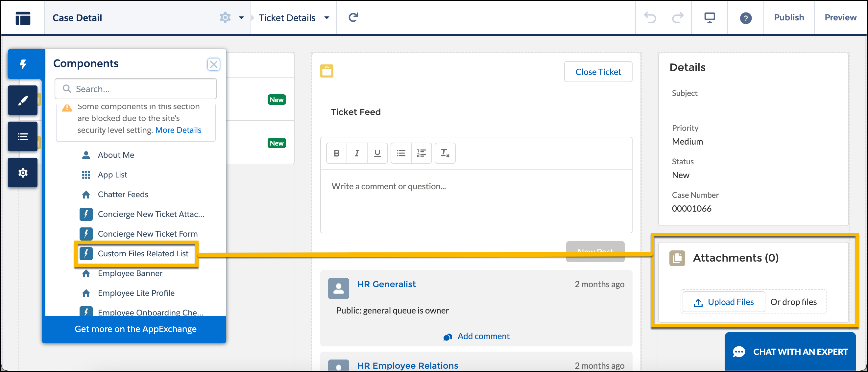Screen dimensions: 868x372
Task: Undo the last change
Action: [650, 17]
